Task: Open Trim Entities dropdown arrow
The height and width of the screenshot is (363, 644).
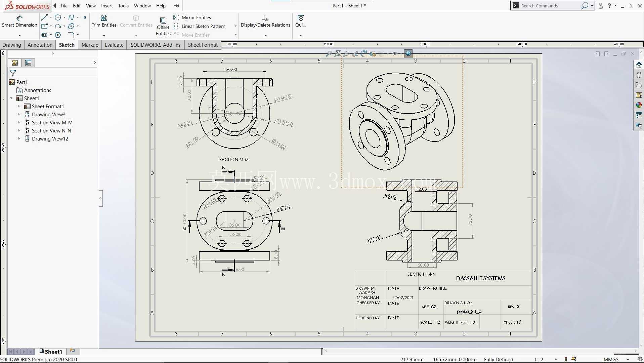Action: point(104,35)
